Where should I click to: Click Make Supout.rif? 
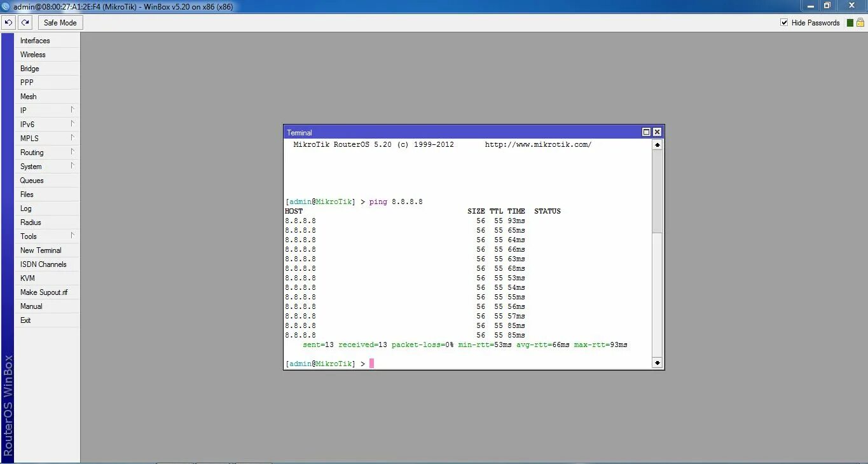(47, 292)
